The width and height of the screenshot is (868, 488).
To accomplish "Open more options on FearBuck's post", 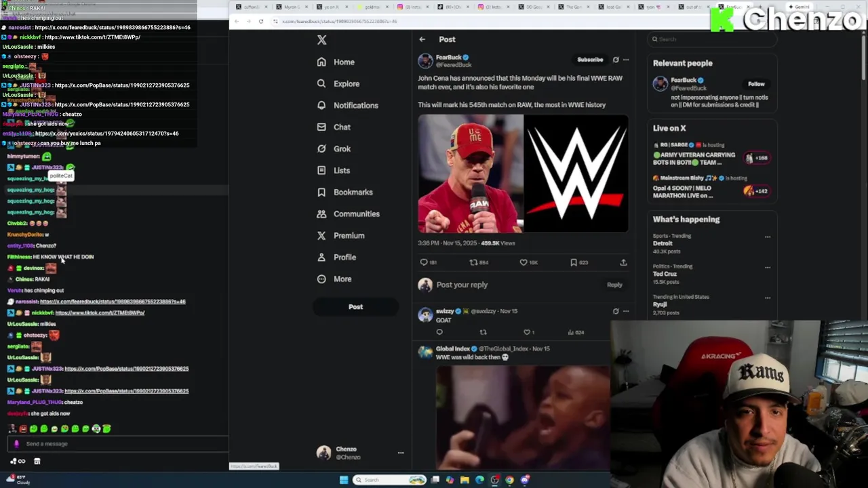I will click(626, 60).
